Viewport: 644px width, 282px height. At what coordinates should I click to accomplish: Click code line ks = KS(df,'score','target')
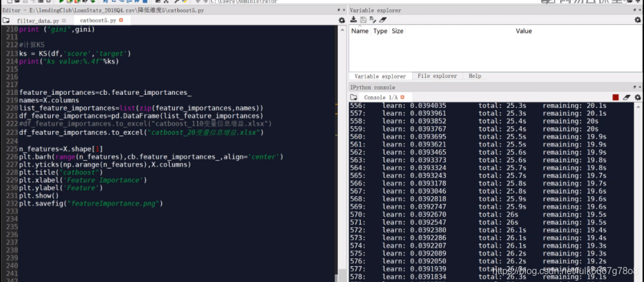pyautogui.click(x=75, y=54)
